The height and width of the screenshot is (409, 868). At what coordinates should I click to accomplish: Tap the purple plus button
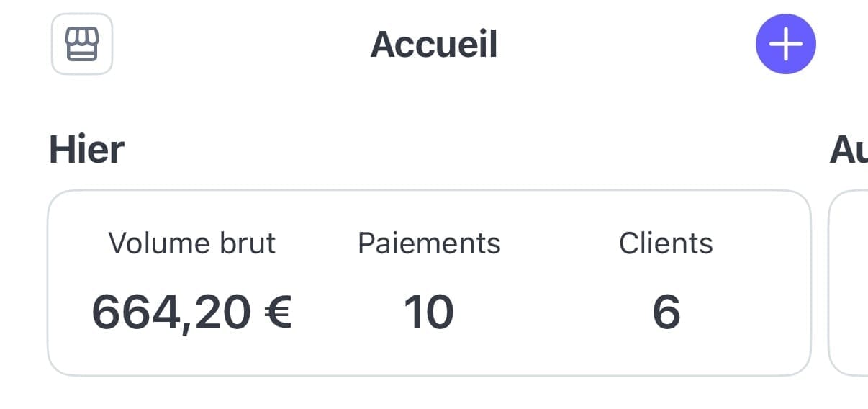[785, 44]
